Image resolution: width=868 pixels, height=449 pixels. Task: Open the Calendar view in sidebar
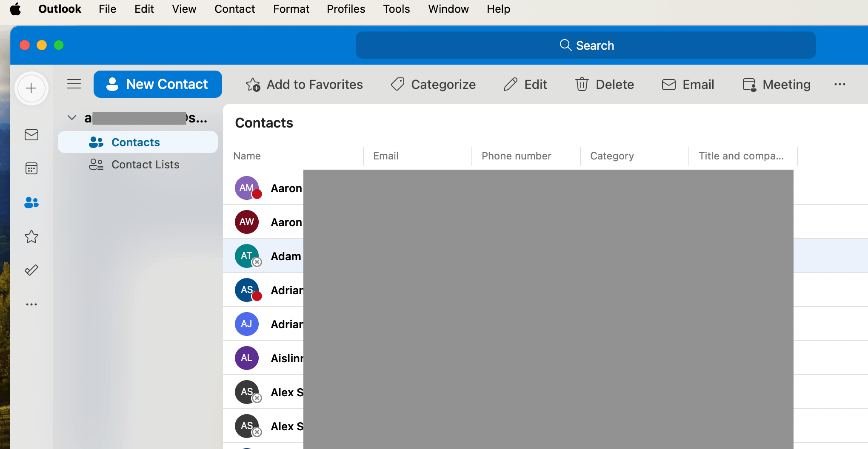click(x=31, y=168)
